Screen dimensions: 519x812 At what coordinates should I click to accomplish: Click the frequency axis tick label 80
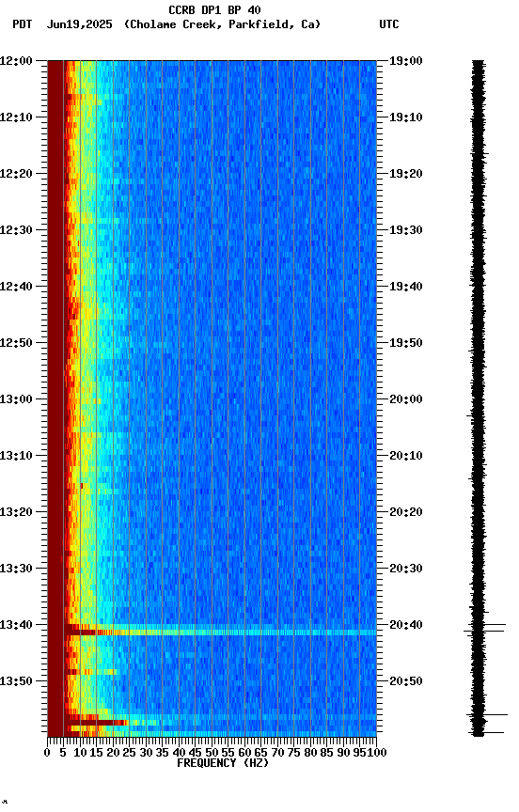click(x=310, y=753)
